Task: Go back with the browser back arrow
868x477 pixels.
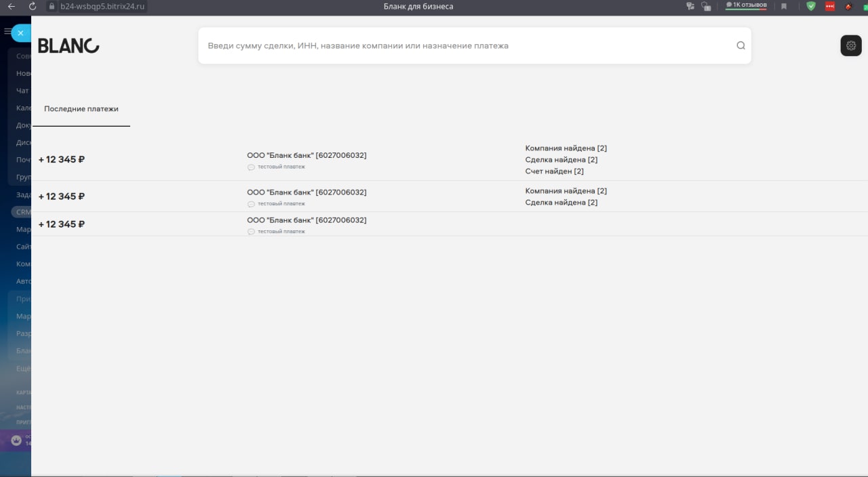Action: click(11, 6)
